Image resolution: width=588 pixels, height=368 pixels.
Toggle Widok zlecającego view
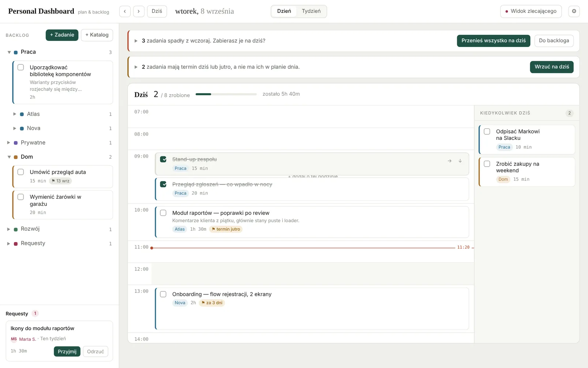click(531, 11)
